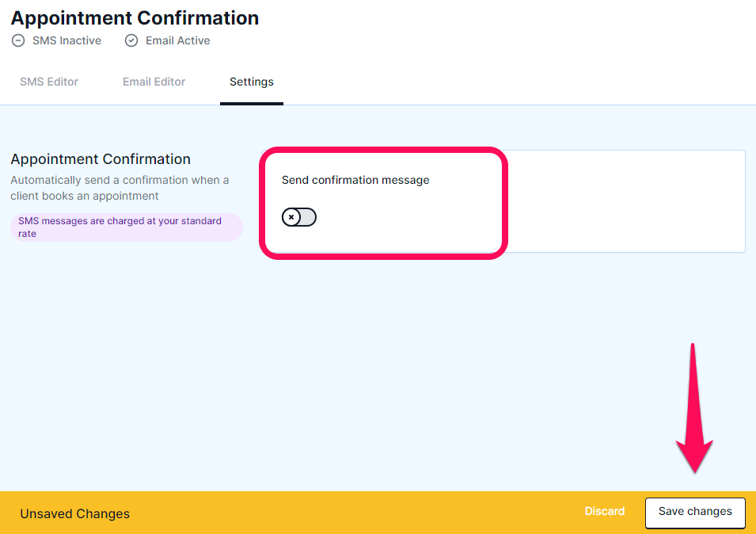
Task: Click the Email Active status label
Action: [x=178, y=40]
